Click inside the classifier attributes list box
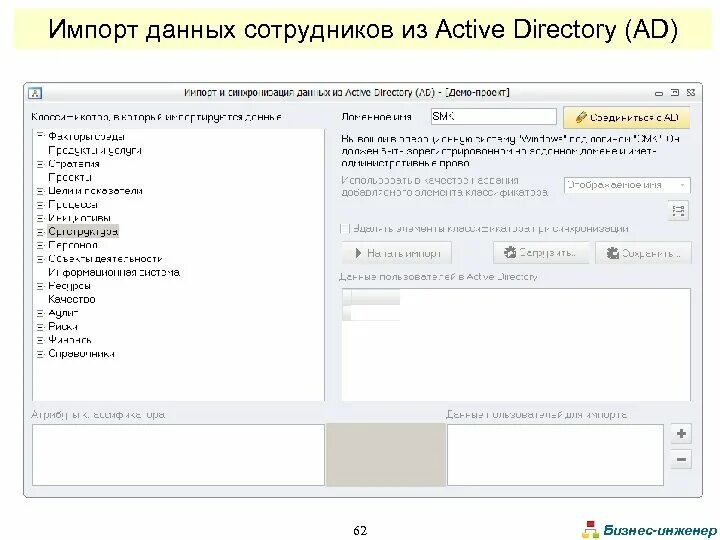The image size is (720, 540). tap(178, 455)
